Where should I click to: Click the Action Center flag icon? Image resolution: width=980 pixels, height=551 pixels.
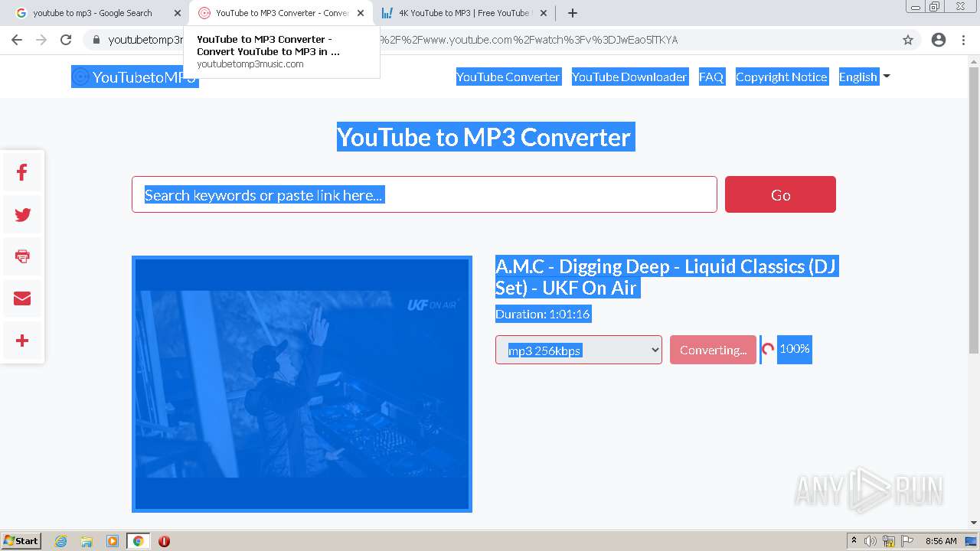(907, 541)
